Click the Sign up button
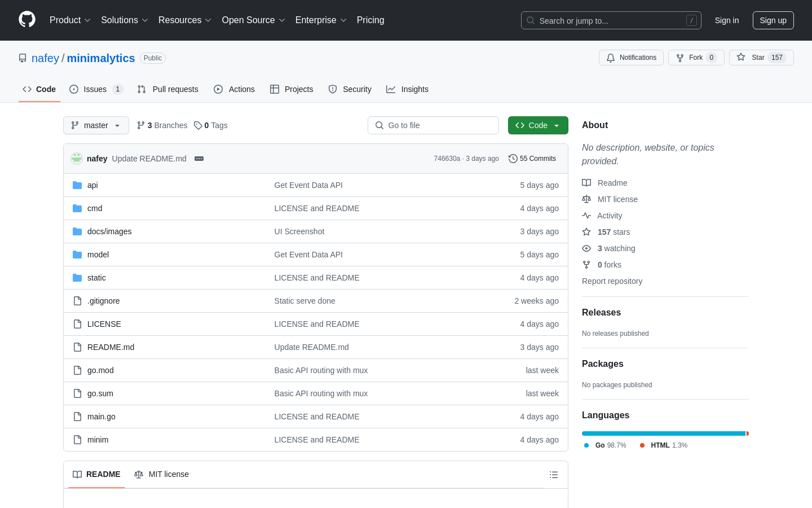 click(x=773, y=20)
